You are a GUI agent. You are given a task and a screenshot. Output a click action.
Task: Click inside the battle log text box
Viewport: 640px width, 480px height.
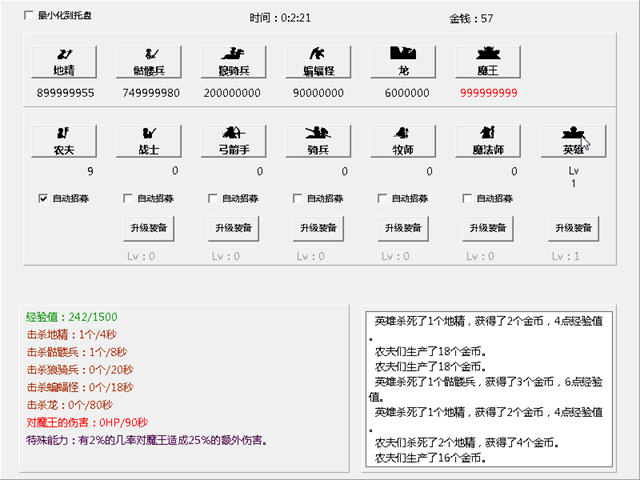(x=489, y=388)
